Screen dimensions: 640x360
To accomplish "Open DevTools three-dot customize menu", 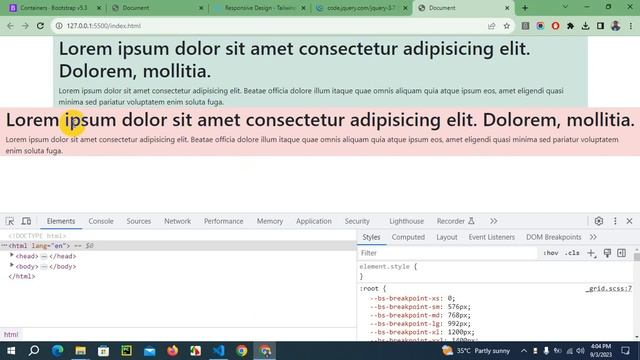I will [x=615, y=221].
